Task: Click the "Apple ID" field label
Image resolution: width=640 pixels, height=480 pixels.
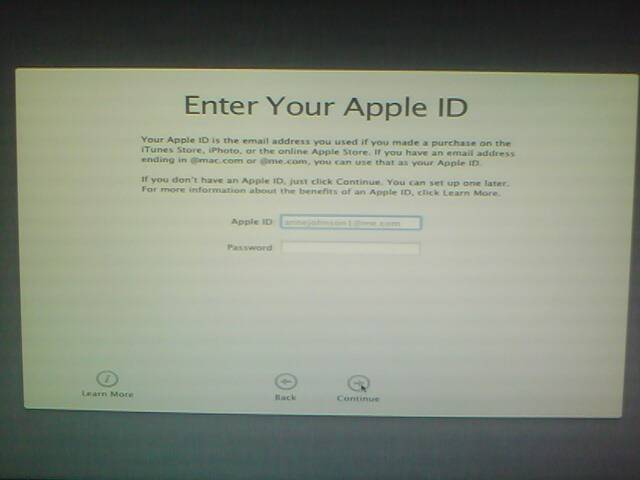Action: (x=252, y=223)
